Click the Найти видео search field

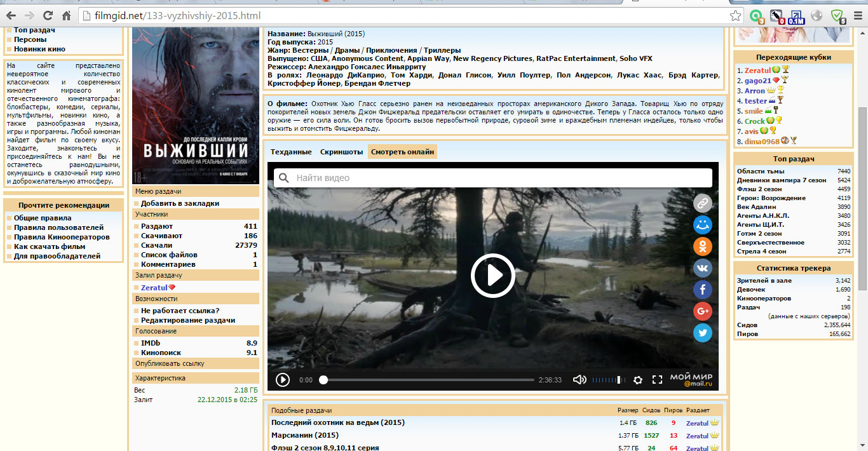pyautogui.click(x=492, y=178)
